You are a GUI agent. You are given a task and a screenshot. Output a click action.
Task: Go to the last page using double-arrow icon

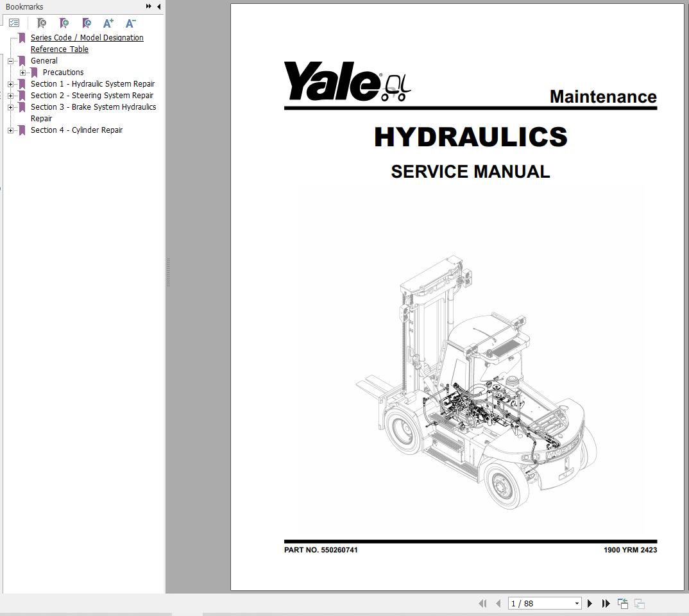606,603
